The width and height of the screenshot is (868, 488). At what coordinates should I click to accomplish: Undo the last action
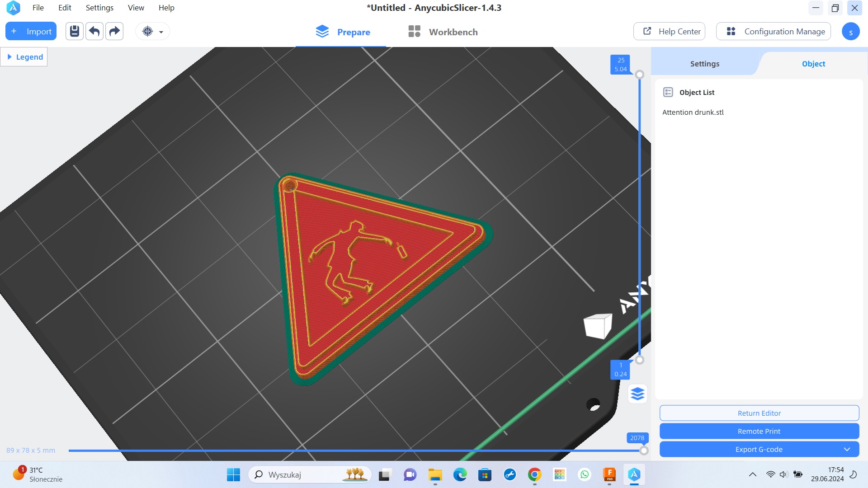pos(94,31)
